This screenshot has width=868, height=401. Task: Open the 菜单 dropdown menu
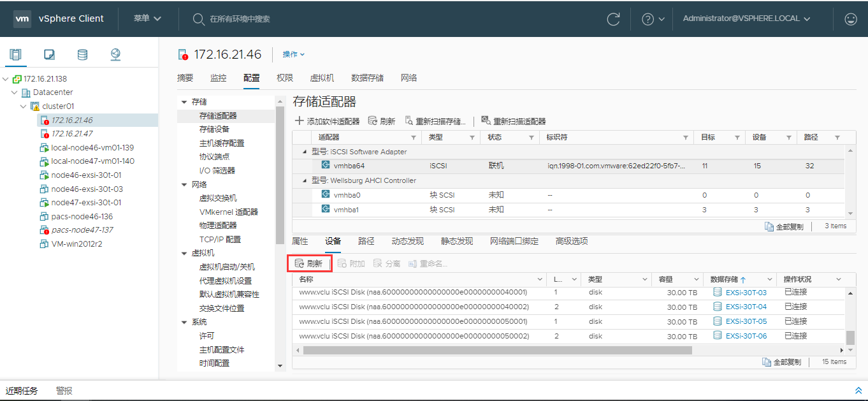click(x=147, y=18)
